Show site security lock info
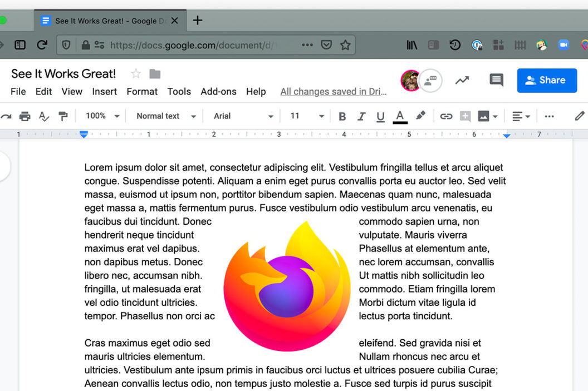This screenshot has height=391, width=588. coord(86,45)
